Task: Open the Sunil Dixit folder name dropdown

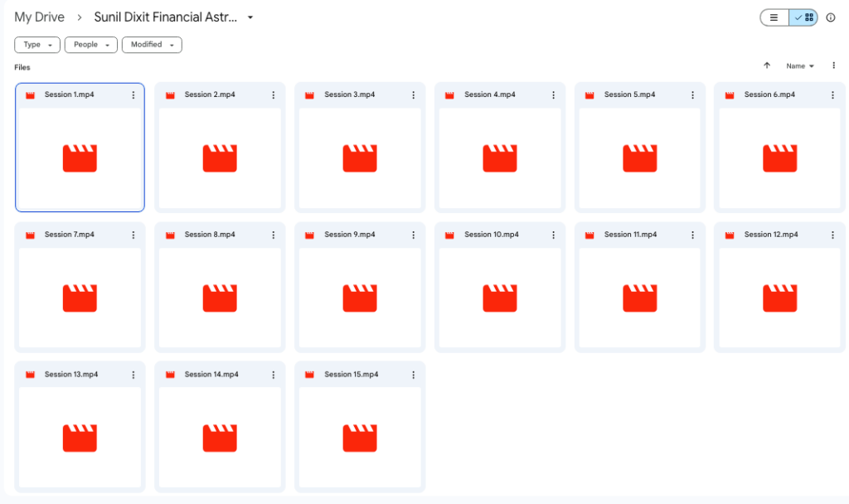Action: [x=250, y=17]
